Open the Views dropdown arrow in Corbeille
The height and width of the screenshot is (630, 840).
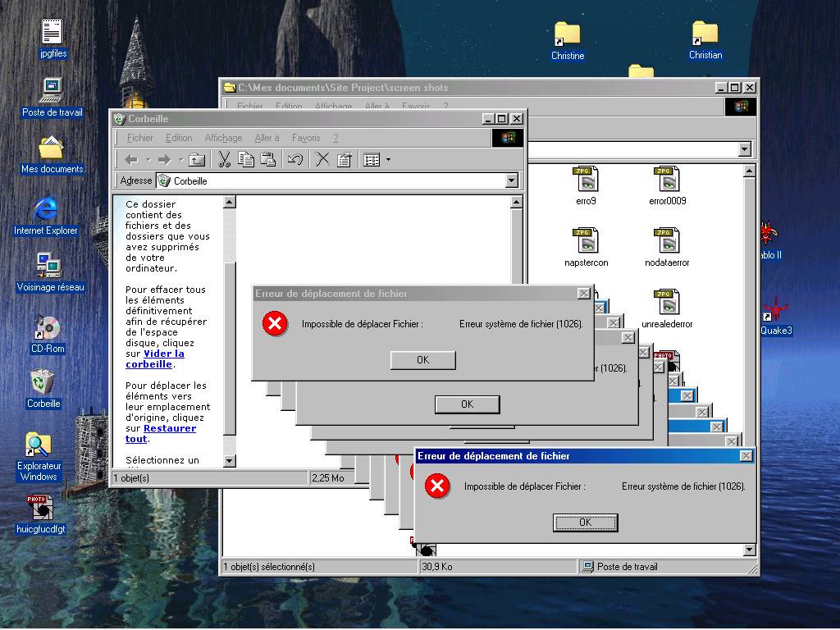(x=388, y=160)
